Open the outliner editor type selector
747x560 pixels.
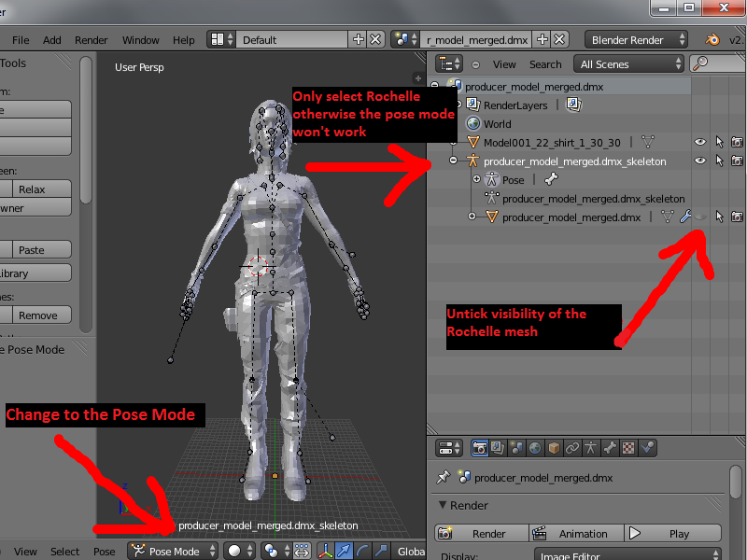449,63
